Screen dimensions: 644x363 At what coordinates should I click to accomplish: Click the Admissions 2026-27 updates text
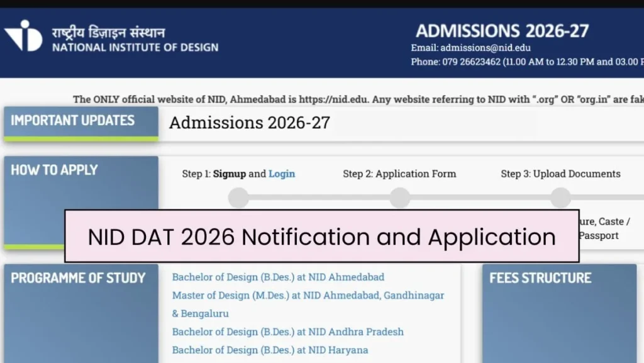249,123
